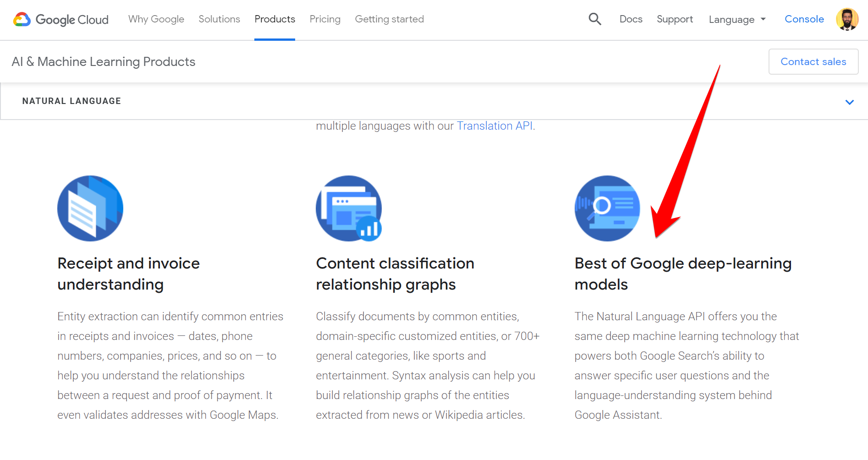
Task: Open the Translation API link
Action: click(x=494, y=126)
